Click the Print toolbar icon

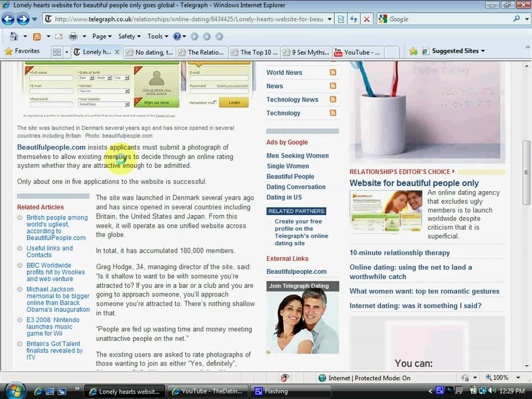(73, 37)
